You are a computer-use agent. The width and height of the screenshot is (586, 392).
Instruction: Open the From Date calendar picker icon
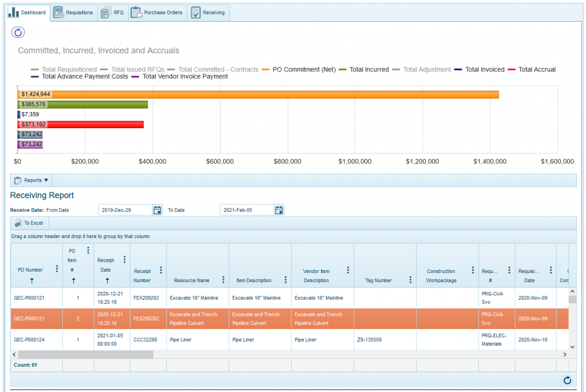[157, 210]
